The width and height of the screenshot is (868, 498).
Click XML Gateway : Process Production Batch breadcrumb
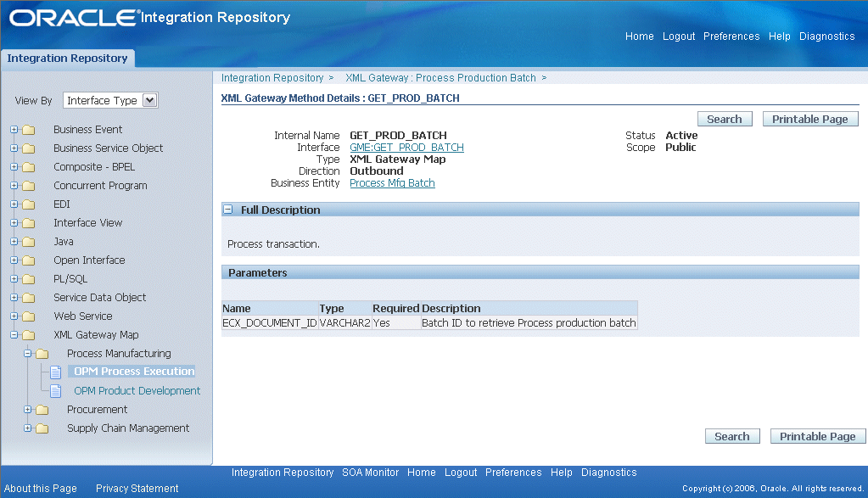(440, 78)
